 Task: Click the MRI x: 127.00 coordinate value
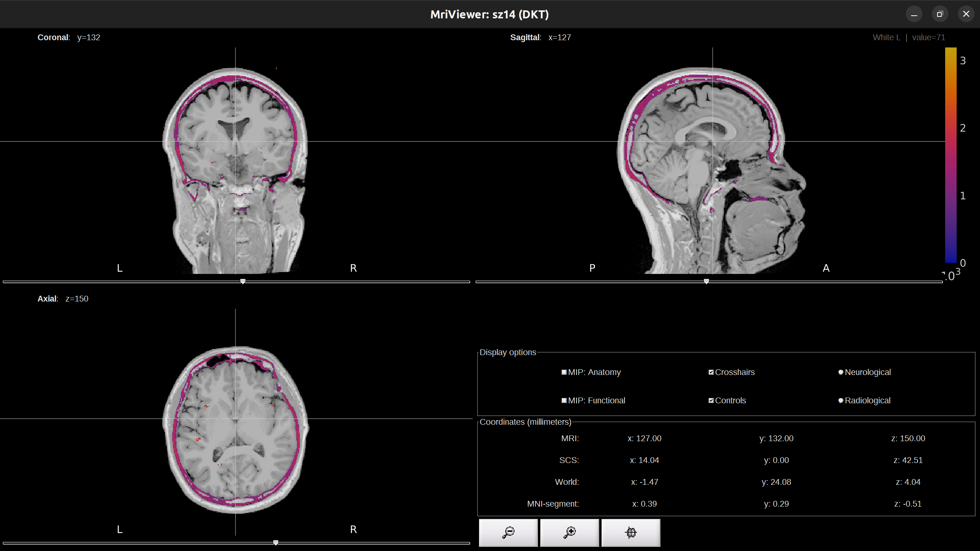pyautogui.click(x=644, y=438)
